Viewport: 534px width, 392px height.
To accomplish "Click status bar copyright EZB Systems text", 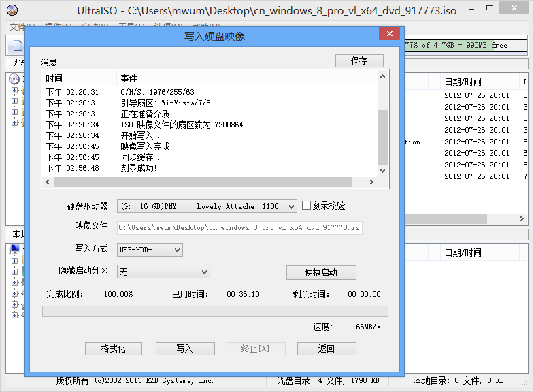I will [135, 380].
